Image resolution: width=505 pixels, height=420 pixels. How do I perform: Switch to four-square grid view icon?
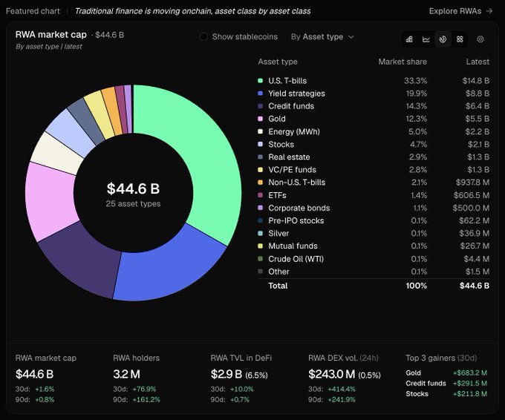[x=460, y=39]
